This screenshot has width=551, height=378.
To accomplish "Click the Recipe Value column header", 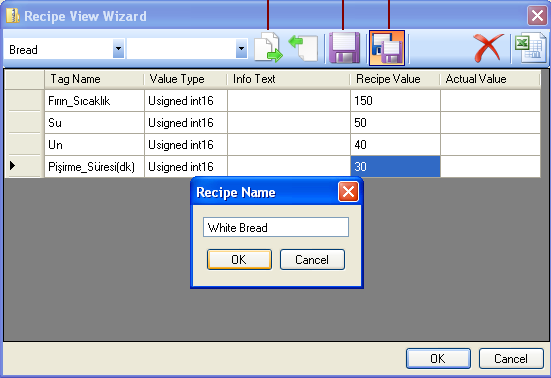I will (395, 79).
